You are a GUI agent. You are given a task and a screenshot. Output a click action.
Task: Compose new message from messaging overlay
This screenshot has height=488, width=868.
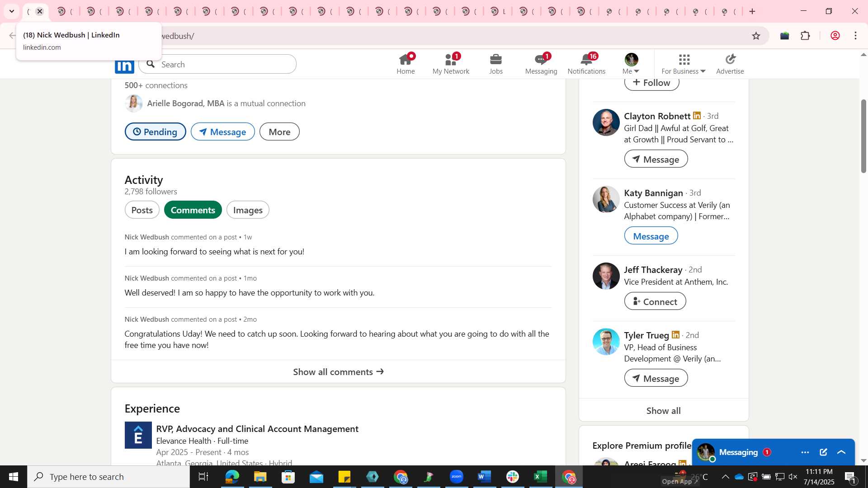coord(823,452)
